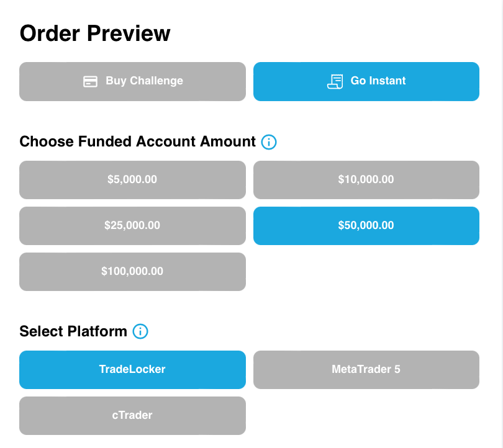The height and width of the screenshot is (448, 503).
Task: Select the highlighted $50,000.00 amount
Action: coord(366,226)
